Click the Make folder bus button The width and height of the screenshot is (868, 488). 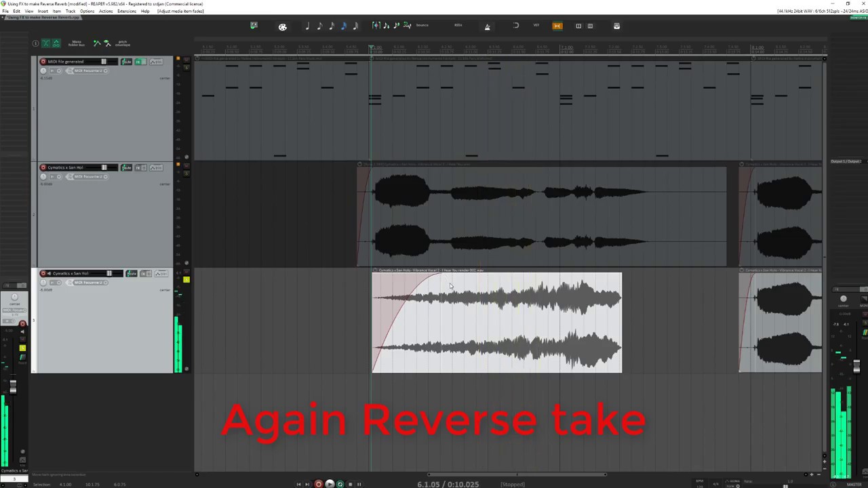tap(77, 43)
